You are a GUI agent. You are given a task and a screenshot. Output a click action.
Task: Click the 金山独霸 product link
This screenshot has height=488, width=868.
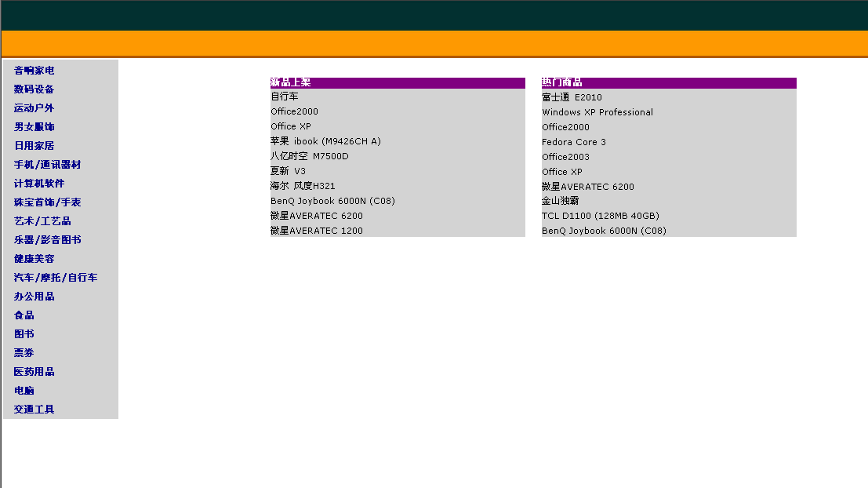pyautogui.click(x=560, y=201)
